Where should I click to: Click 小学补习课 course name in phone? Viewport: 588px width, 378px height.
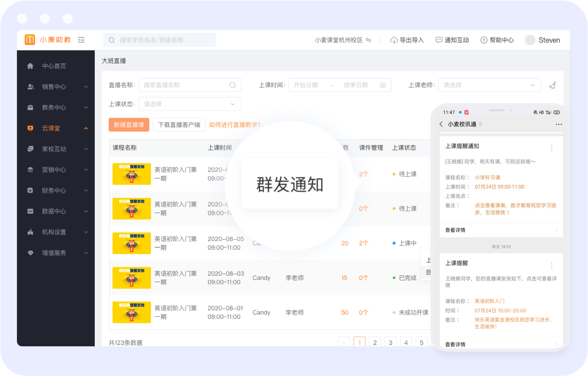coord(487,178)
